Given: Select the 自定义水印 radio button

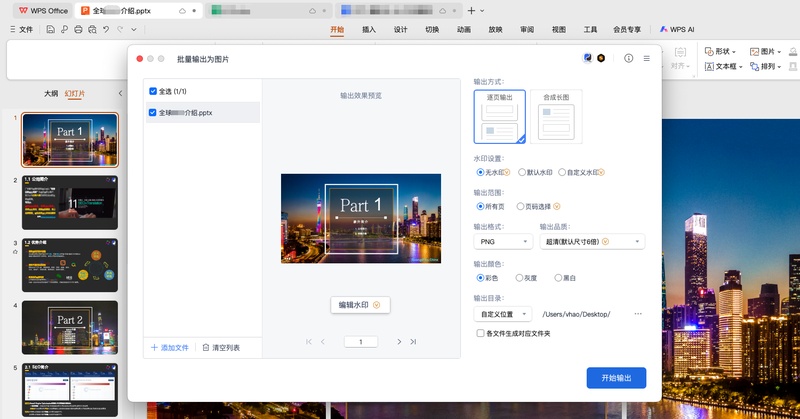Looking at the screenshot, I should 562,172.
